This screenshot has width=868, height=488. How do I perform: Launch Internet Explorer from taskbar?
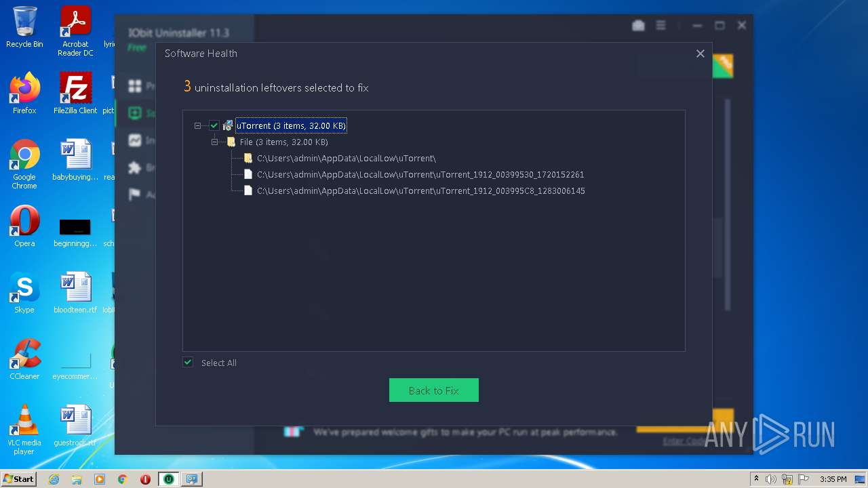54,479
